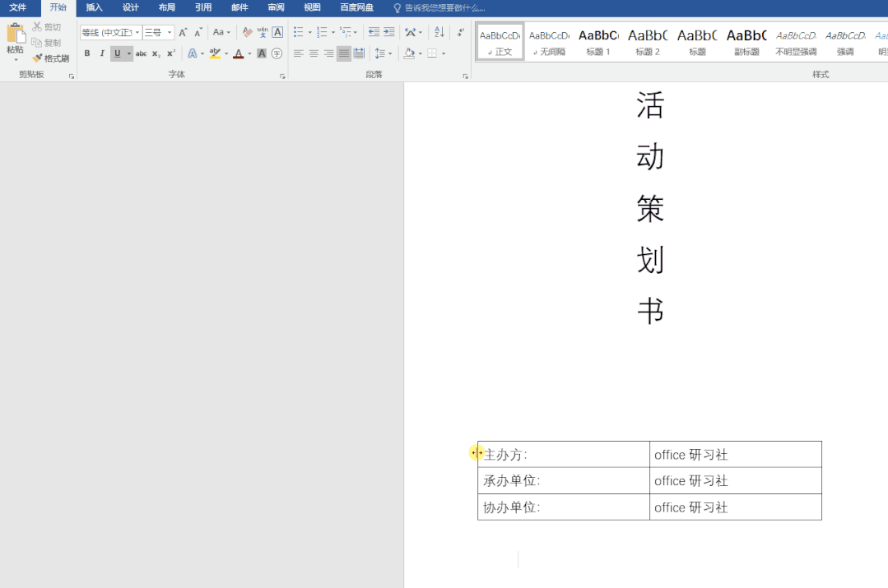The height and width of the screenshot is (588, 888).
Task: Increase paragraph indent
Action: [x=389, y=32]
